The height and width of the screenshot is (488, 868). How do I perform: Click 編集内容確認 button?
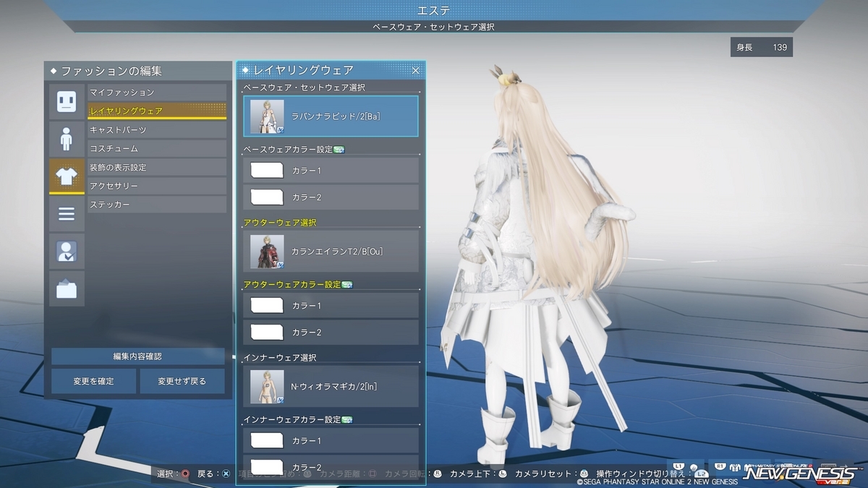137,356
